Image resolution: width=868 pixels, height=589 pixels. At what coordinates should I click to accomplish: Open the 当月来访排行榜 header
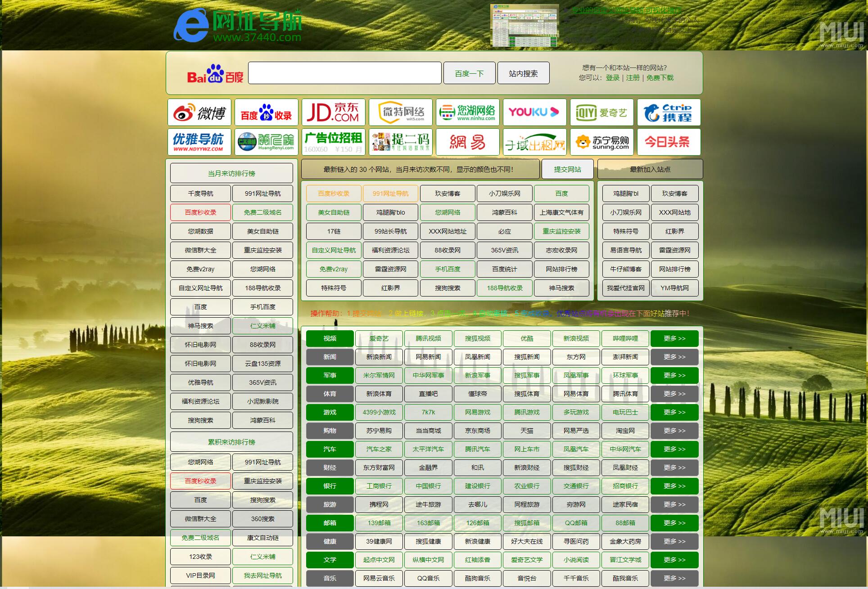click(231, 173)
